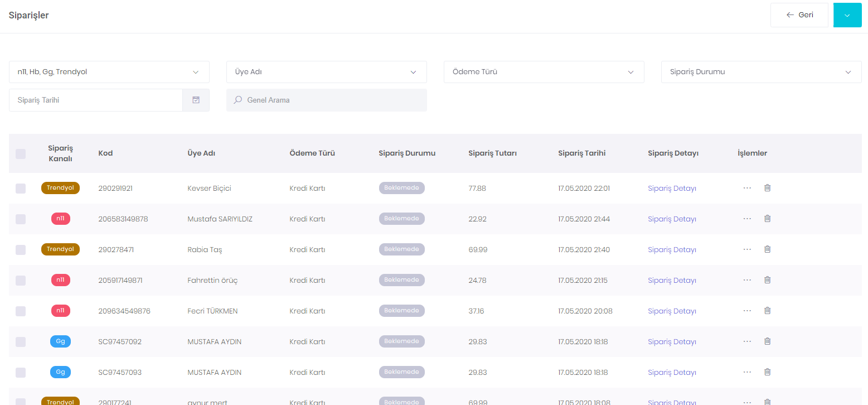Delete Kevser Biçici's order with trash icon
Viewport: 868px width, 405px height.
pyautogui.click(x=767, y=188)
